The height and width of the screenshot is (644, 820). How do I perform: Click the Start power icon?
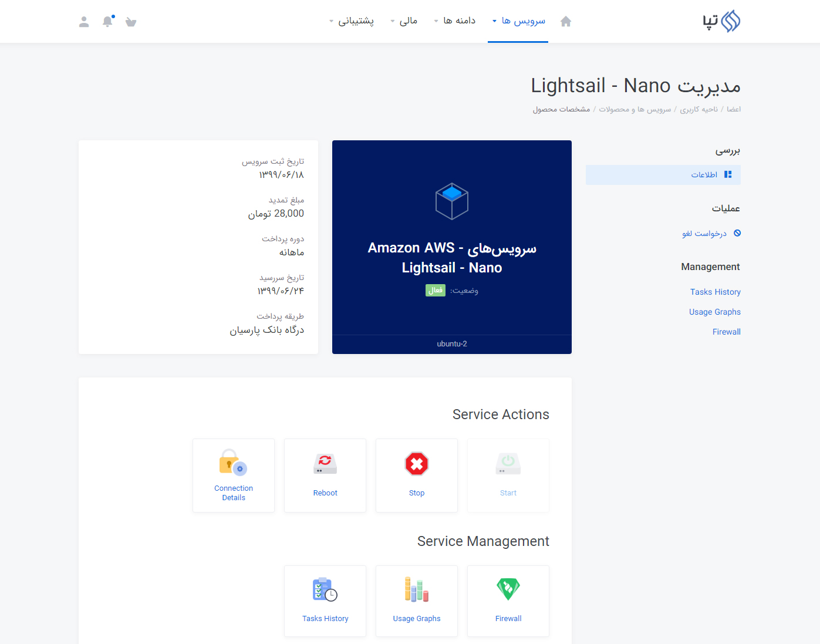(508, 463)
